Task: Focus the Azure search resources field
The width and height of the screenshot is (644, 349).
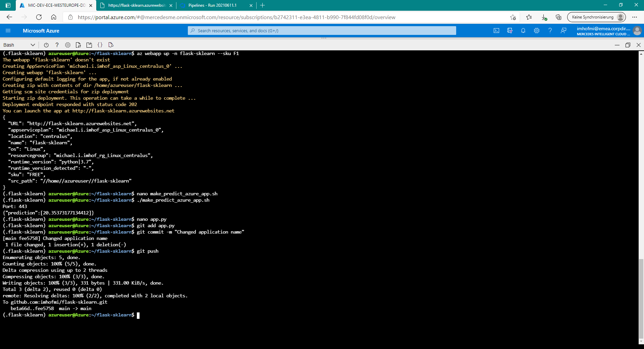Action: [322, 31]
